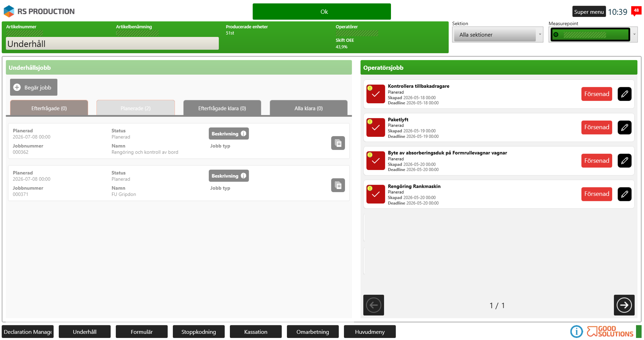Edit the Kontrollera tillbakadragare job

(x=624, y=94)
